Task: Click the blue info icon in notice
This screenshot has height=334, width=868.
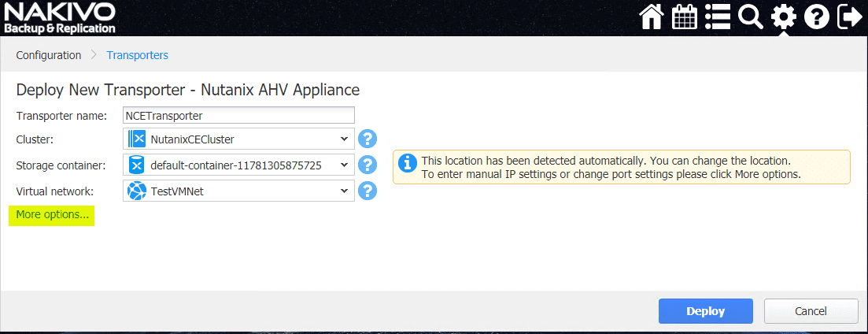Action: [x=407, y=163]
